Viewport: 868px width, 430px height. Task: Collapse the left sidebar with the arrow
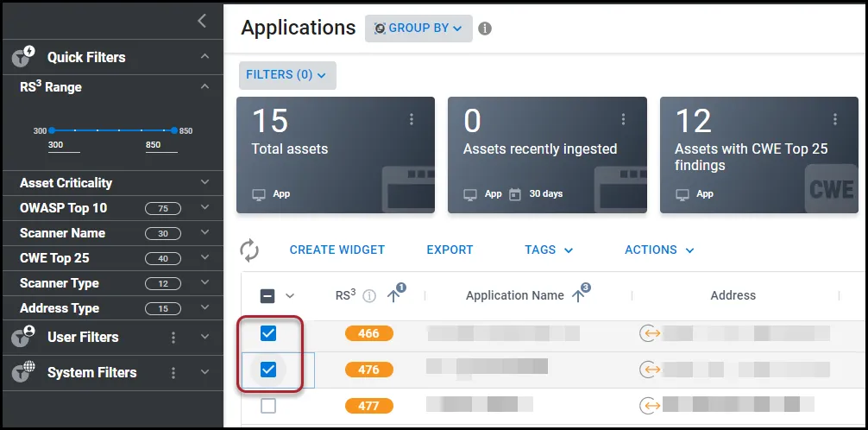(202, 21)
